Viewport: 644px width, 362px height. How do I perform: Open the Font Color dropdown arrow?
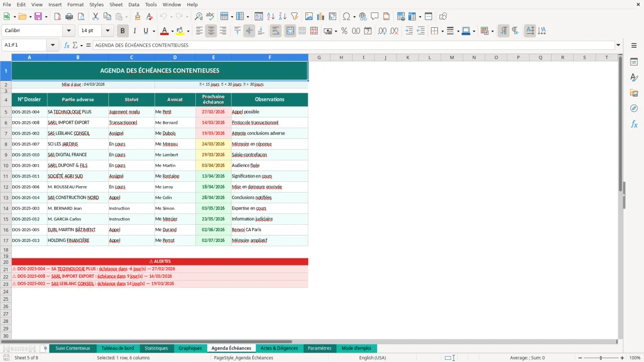(172, 31)
